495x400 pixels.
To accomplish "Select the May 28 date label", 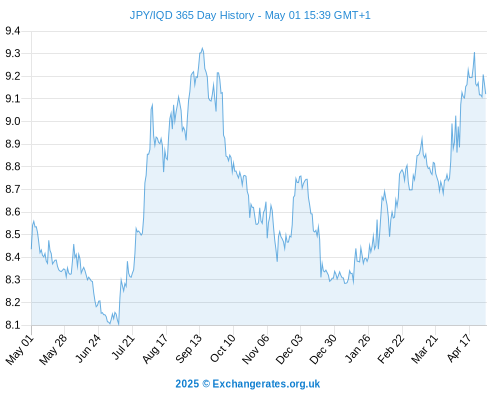I will 53,349.
